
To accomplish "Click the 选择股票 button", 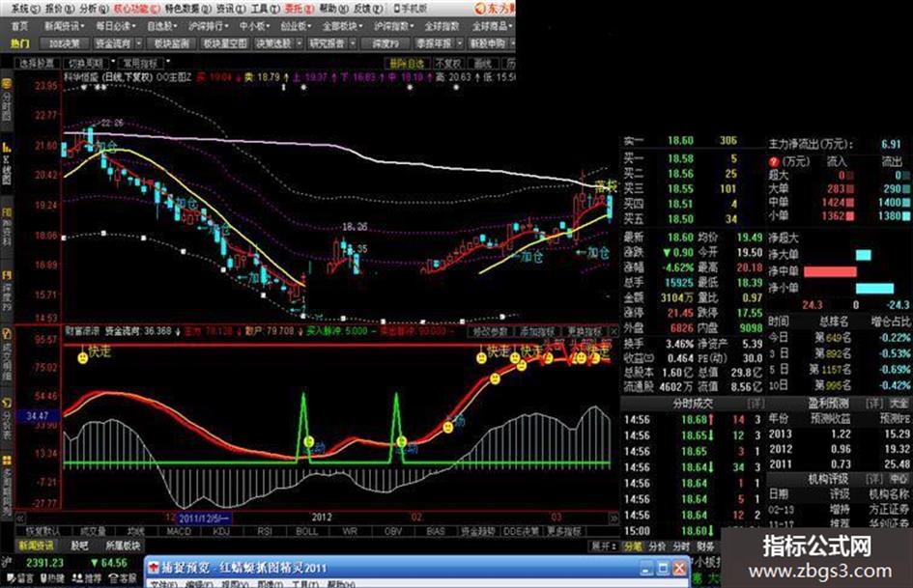I will pos(37,63).
